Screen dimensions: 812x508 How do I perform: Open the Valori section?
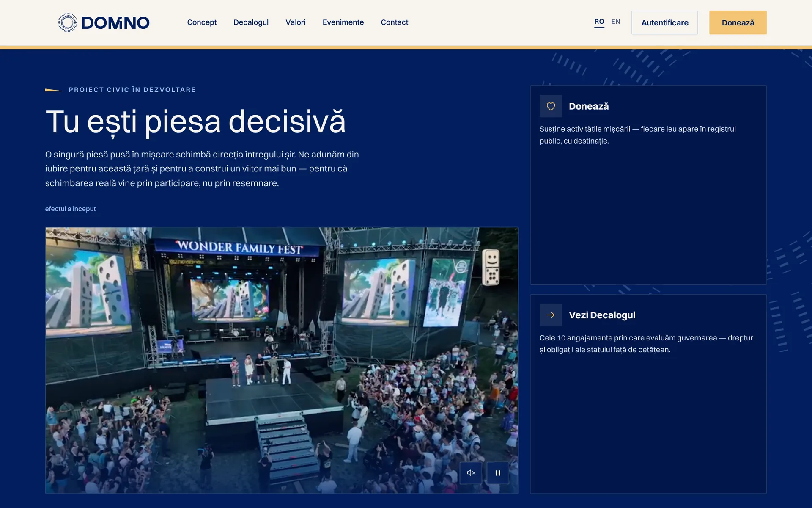[296, 22]
